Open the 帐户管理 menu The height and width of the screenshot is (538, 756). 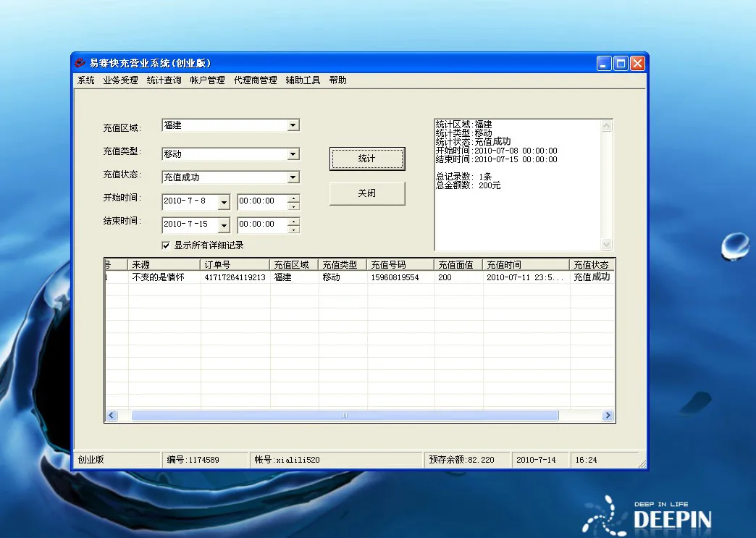pos(207,80)
